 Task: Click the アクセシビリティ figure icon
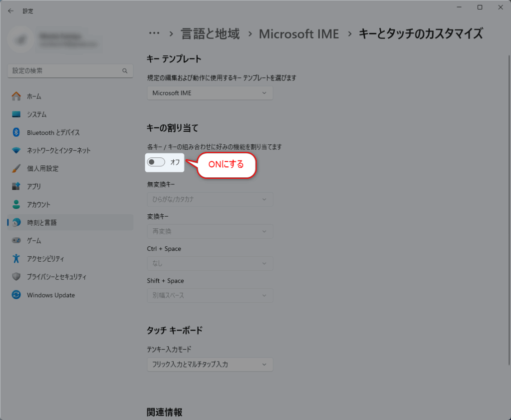coord(16,259)
